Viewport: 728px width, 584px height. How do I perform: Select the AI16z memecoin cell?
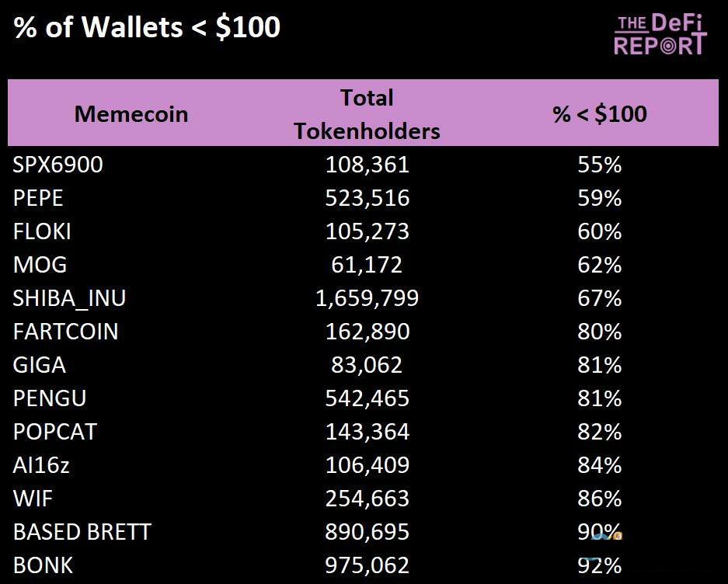42,465
